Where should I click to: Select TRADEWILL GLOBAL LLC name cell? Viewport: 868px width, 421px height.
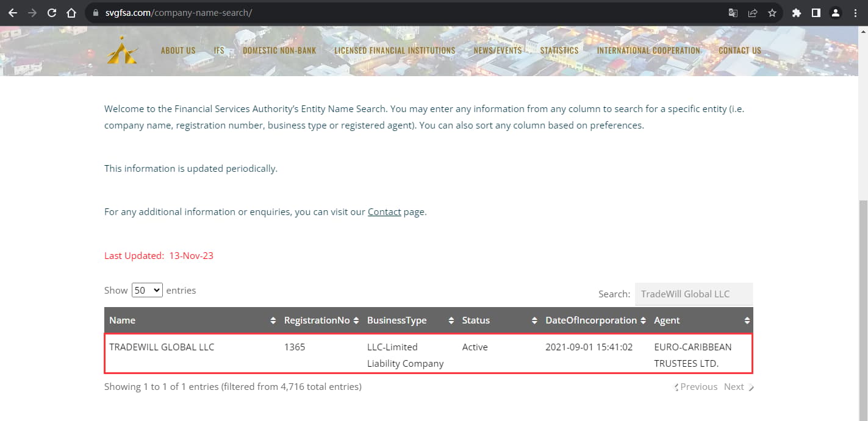[x=162, y=347]
